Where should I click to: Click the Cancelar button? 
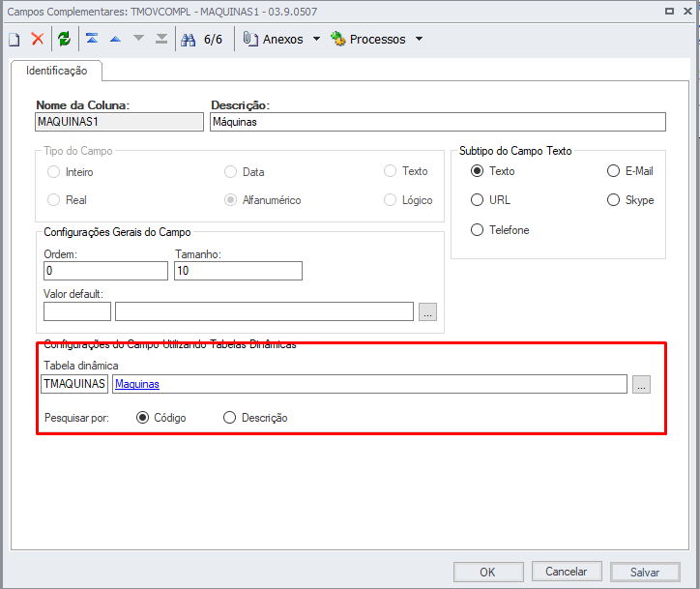tap(567, 572)
